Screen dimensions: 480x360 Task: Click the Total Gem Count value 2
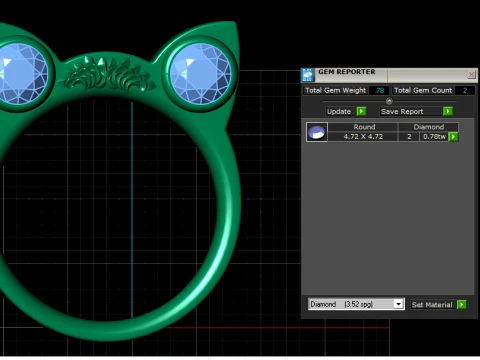(x=465, y=90)
